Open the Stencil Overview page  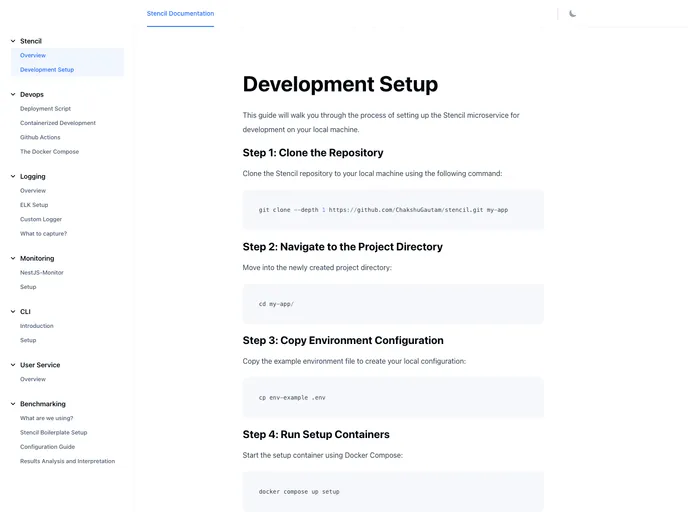[33, 55]
